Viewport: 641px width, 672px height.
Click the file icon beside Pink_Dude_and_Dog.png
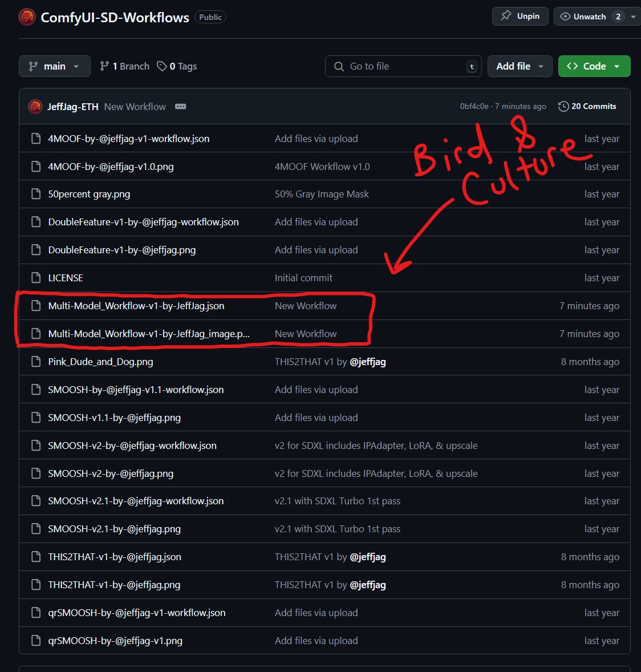click(x=36, y=362)
